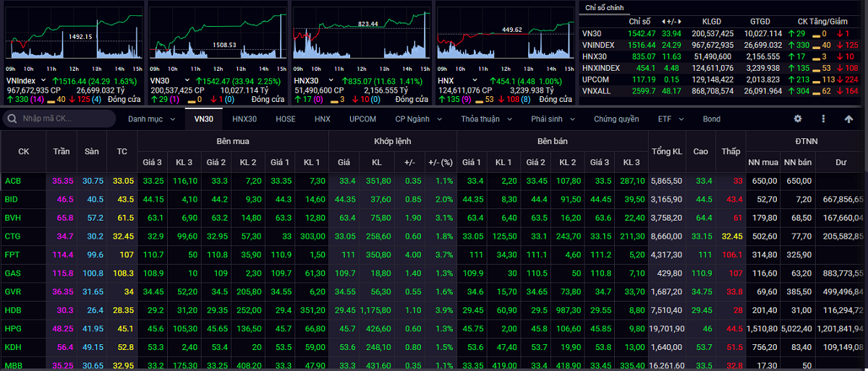Click the Sàn column header

coord(91,152)
